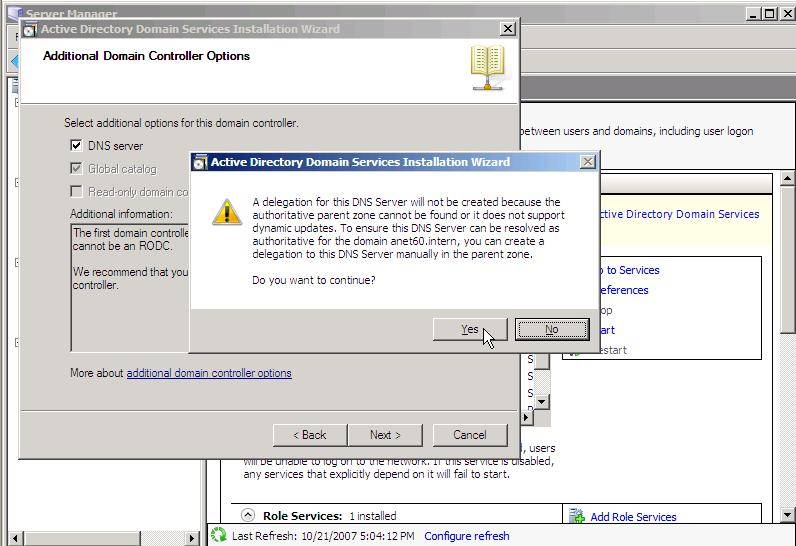Click the Go to Services link

(628, 270)
